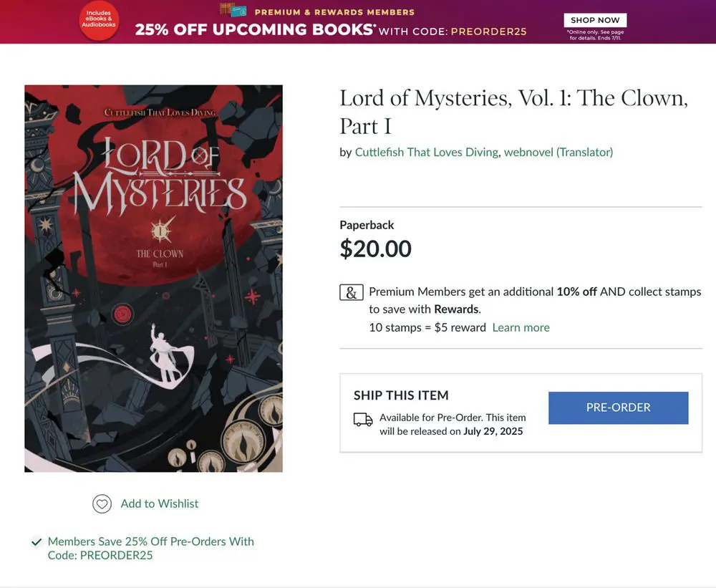Open author Cuttlefish That Loves Diving link
The image size is (716, 588).
pos(427,152)
